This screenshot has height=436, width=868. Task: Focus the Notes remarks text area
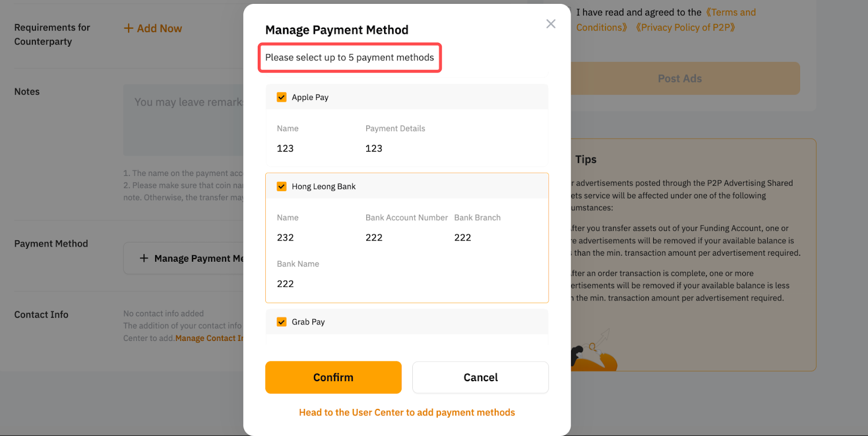coord(184,119)
